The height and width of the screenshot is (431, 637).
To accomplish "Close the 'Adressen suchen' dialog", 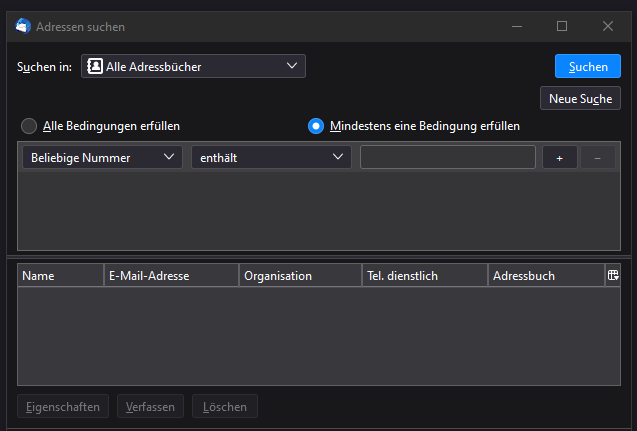I will [608, 26].
